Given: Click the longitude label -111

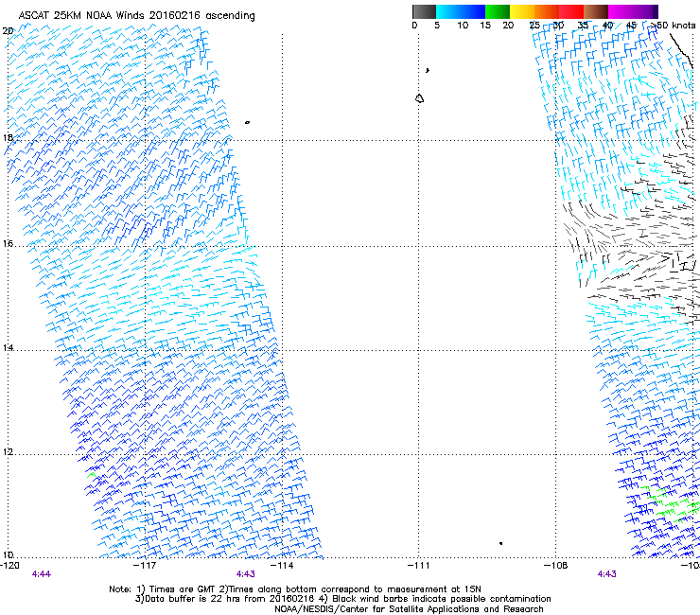Looking at the screenshot, I should (x=419, y=566).
